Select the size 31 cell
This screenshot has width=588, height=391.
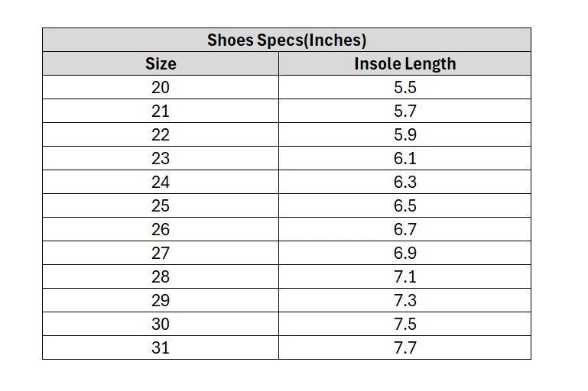[x=161, y=347]
